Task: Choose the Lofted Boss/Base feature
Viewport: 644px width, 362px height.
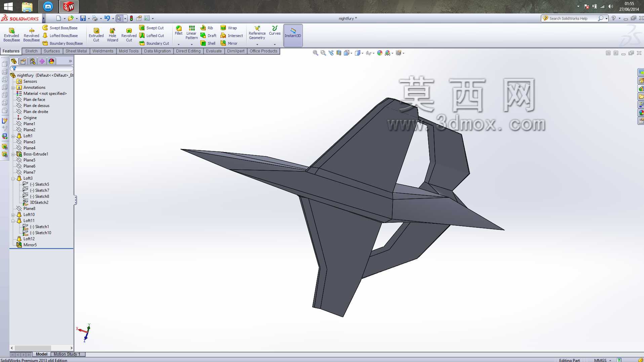Action: pyautogui.click(x=60, y=36)
